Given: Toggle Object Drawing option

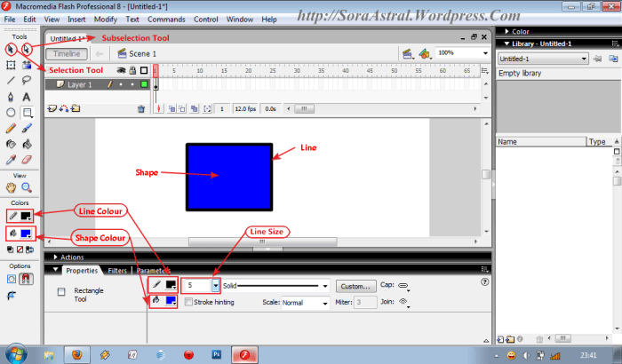Looking at the screenshot, I should point(12,279).
